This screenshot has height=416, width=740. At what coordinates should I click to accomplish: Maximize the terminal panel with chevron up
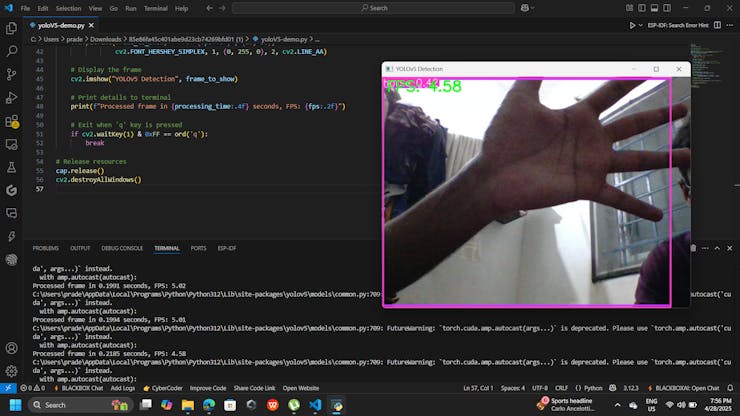pyautogui.click(x=717, y=248)
